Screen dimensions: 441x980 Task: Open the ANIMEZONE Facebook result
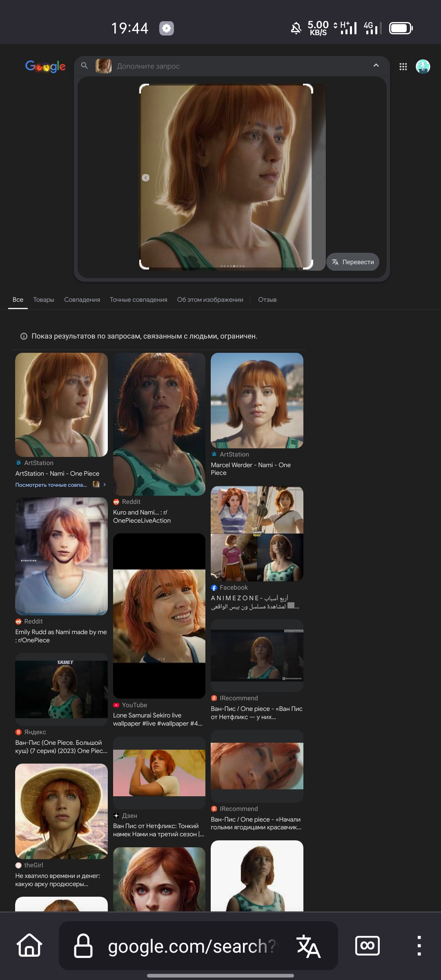(x=255, y=602)
